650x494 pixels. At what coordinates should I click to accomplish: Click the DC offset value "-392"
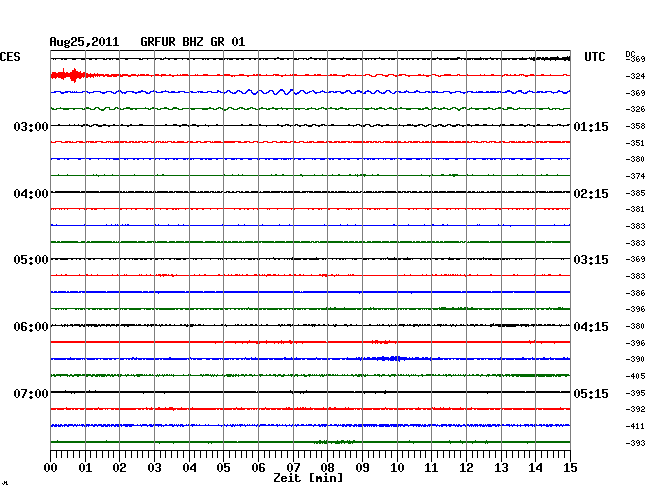(635, 409)
